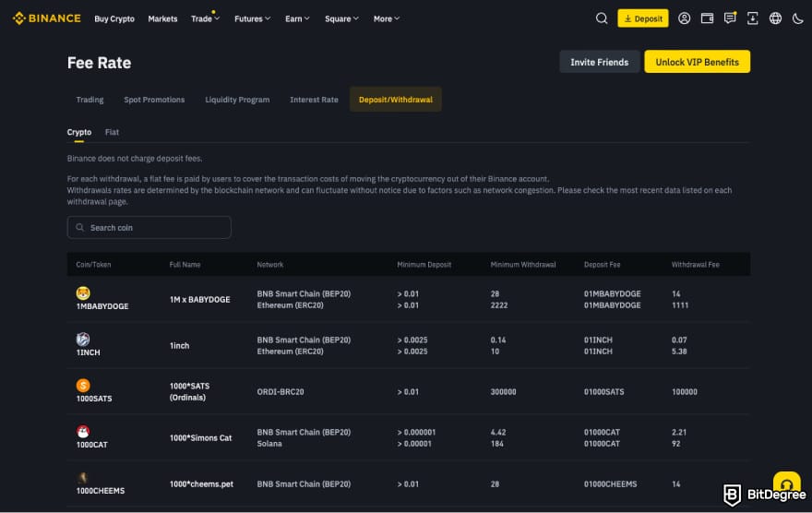Click Solana network in 1000CAT row

pyautogui.click(x=269, y=444)
